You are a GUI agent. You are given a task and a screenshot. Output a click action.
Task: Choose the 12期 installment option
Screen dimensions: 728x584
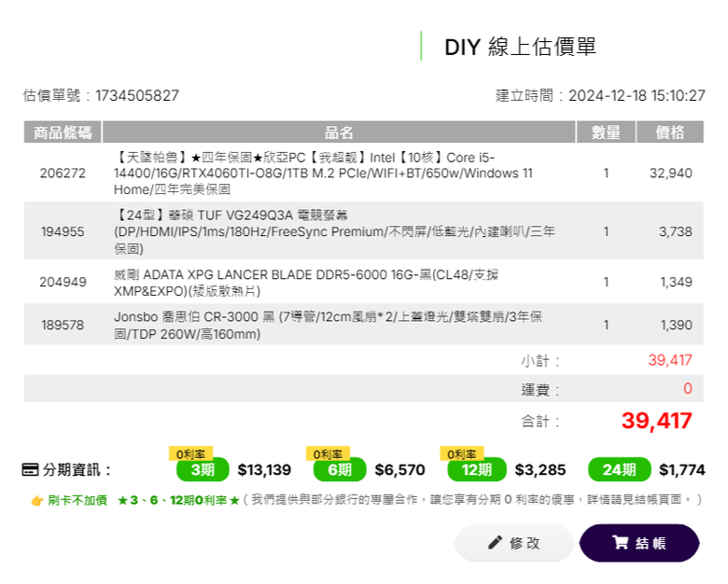tap(477, 470)
